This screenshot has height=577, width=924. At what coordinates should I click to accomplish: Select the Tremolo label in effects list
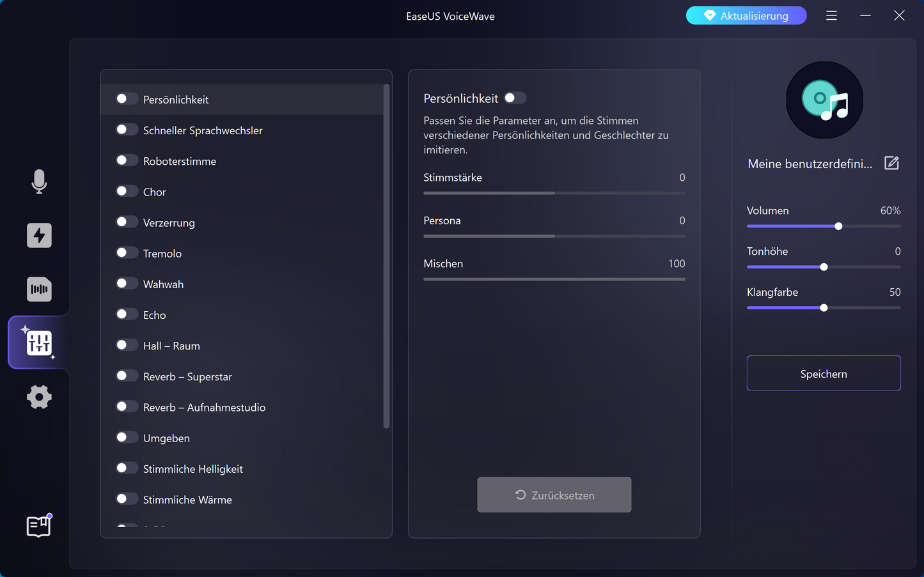(x=162, y=254)
